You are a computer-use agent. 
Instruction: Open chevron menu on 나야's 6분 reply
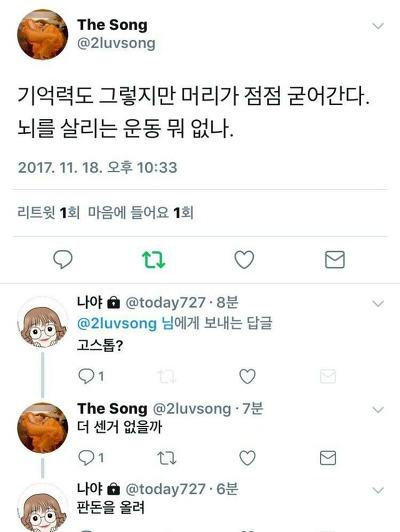pyautogui.click(x=378, y=490)
